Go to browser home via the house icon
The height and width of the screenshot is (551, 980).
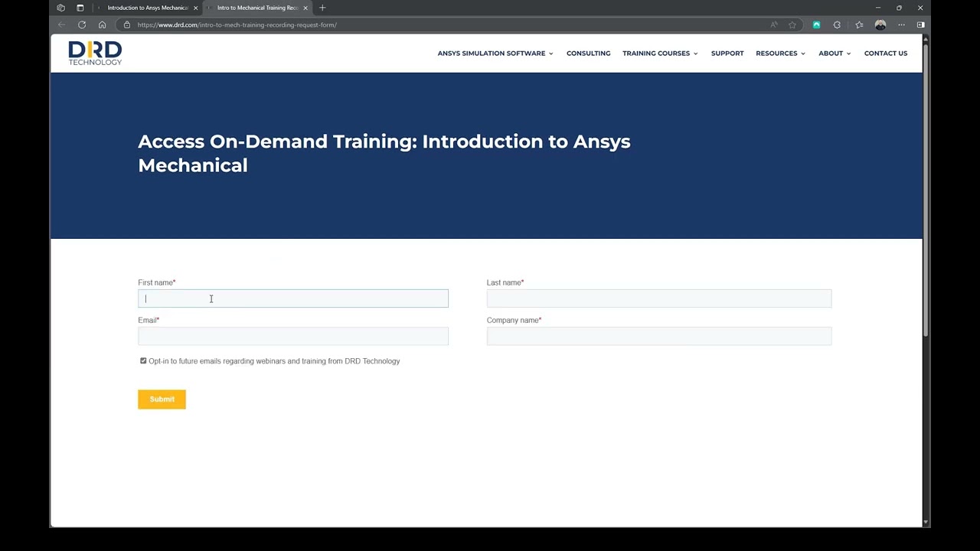(102, 24)
